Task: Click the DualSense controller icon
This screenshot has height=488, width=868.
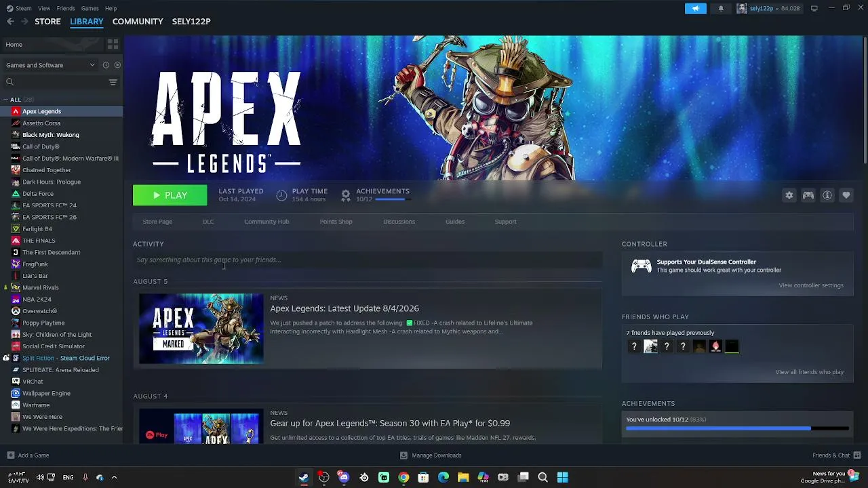Action: click(642, 266)
